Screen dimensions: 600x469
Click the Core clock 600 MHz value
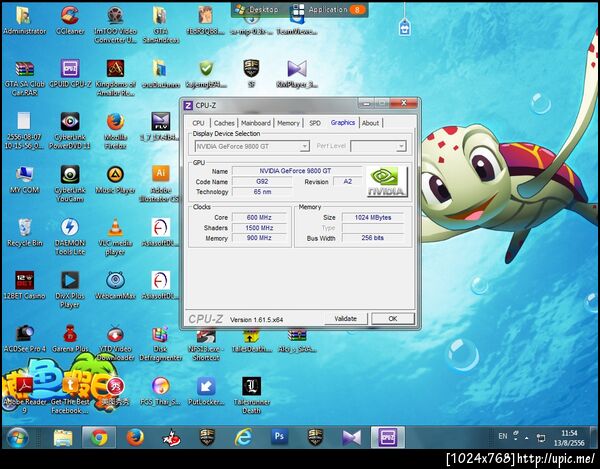(x=259, y=217)
